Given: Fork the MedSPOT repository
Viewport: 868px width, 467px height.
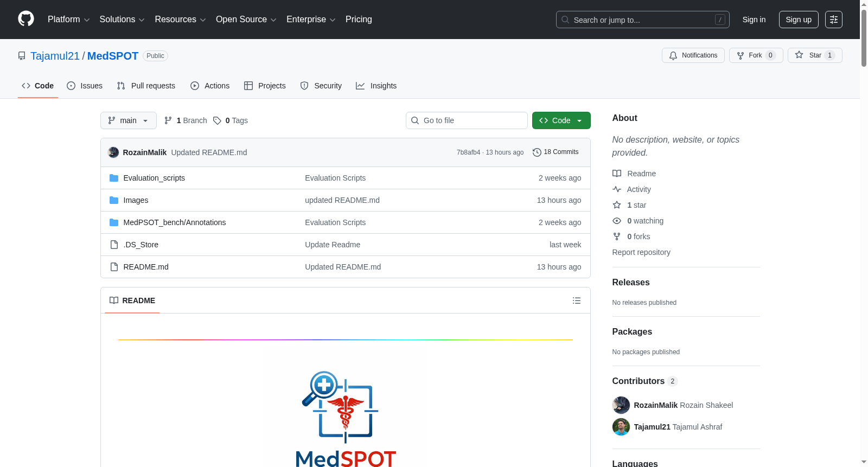Looking at the screenshot, I should tap(756, 55).
